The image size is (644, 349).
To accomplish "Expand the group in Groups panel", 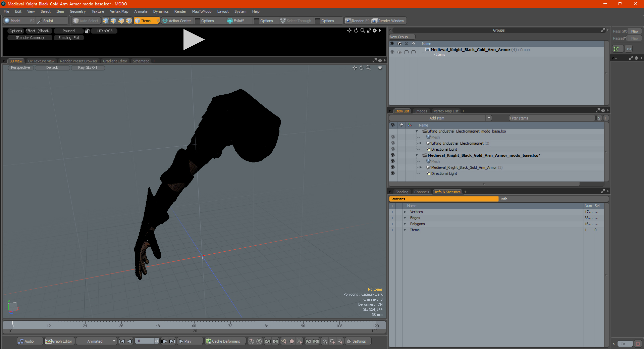I will coord(423,52).
